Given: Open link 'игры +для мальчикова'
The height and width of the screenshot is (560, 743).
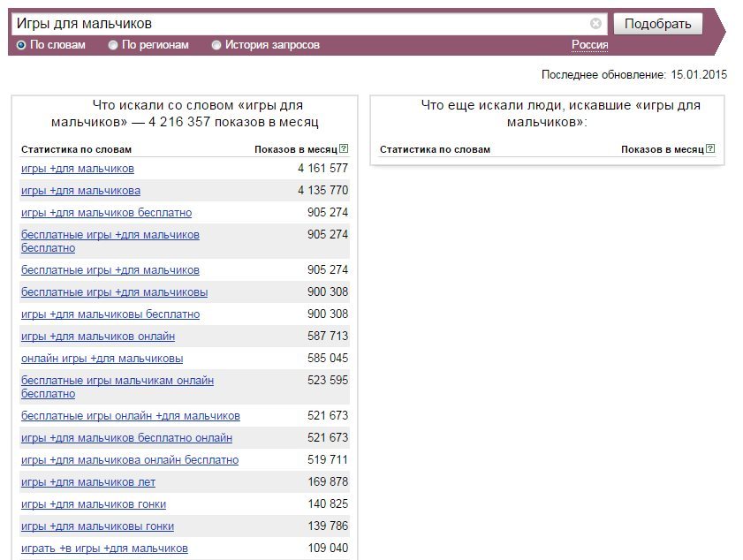Looking at the screenshot, I should click(80, 191).
